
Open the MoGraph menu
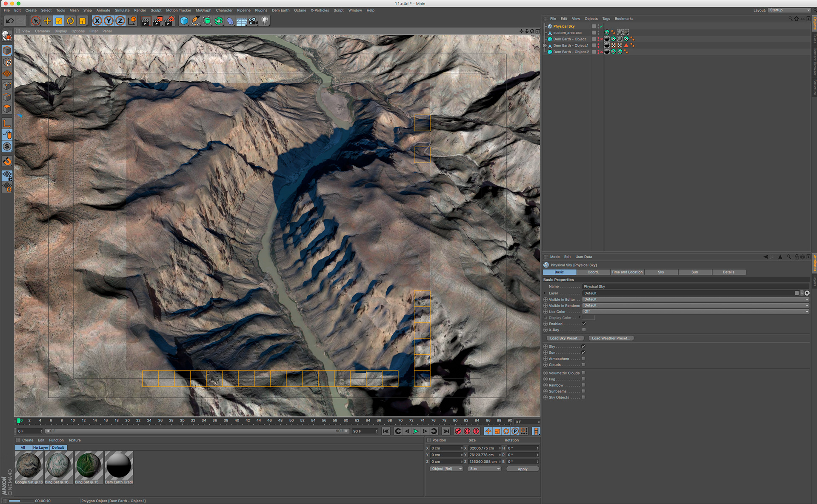point(203,10)
